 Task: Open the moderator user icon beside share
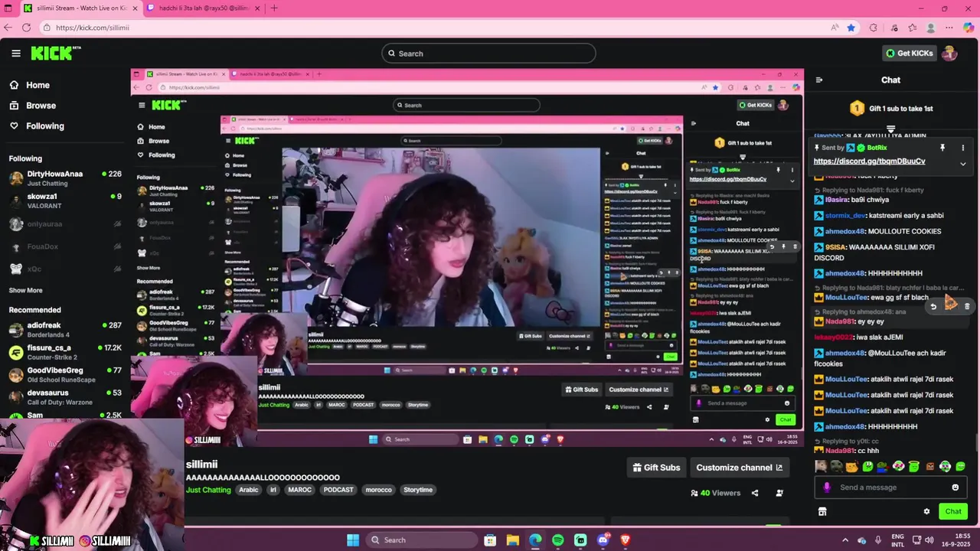[x=779, y=493]
